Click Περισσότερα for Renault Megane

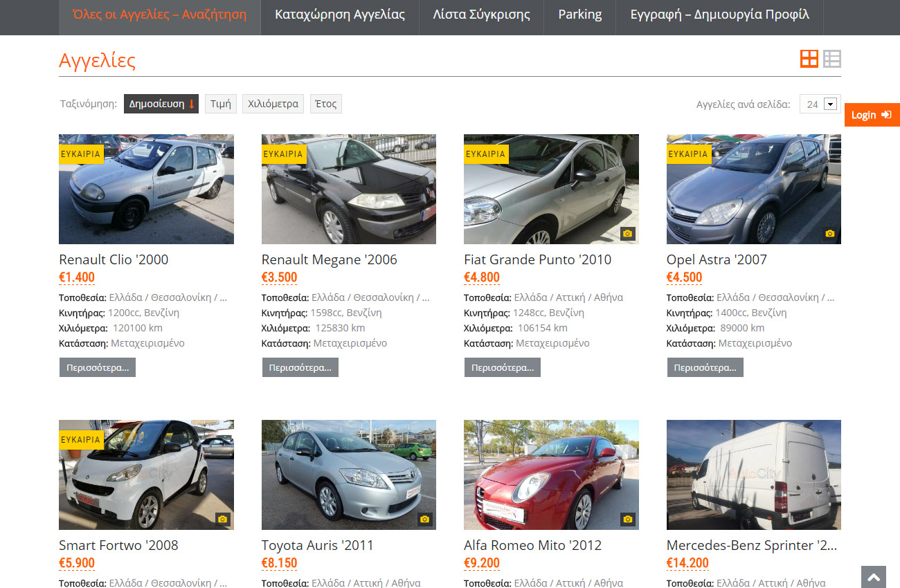[300, 367]
